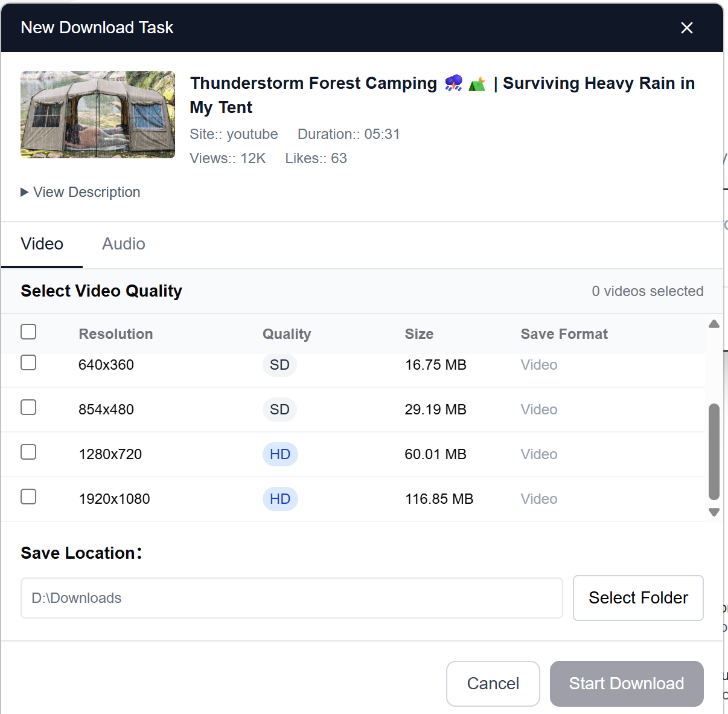728x714 pixels.
Task: Click the quality list scrollbar thumb
Action: click(x=714, y=451)
